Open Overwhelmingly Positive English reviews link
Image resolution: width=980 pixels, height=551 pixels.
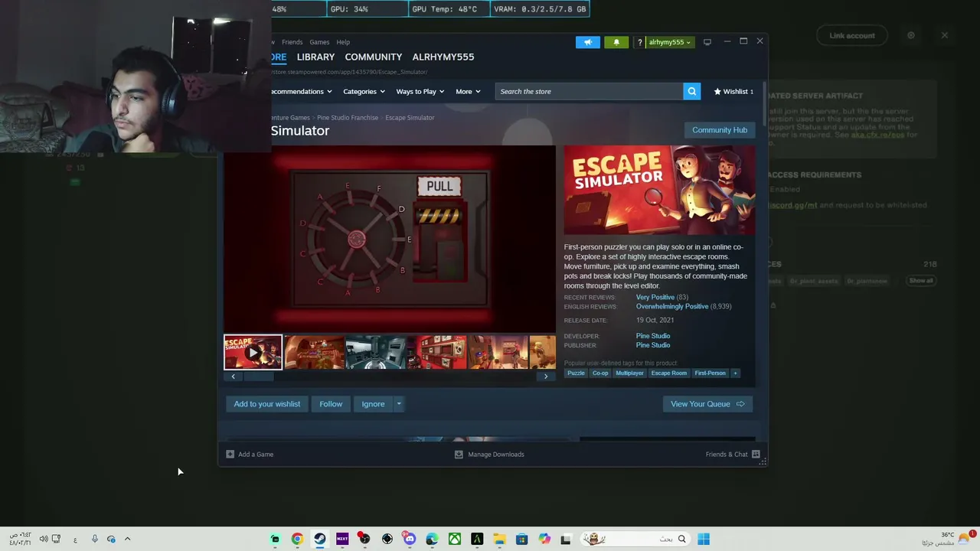672,306
